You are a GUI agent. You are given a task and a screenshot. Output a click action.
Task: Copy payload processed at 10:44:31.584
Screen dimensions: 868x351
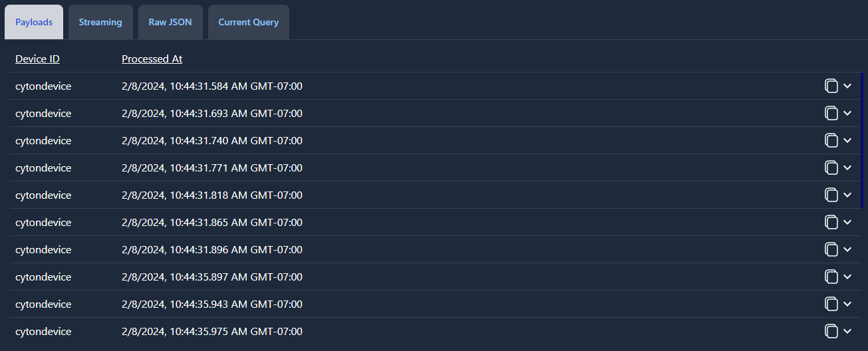pos(831,86)
